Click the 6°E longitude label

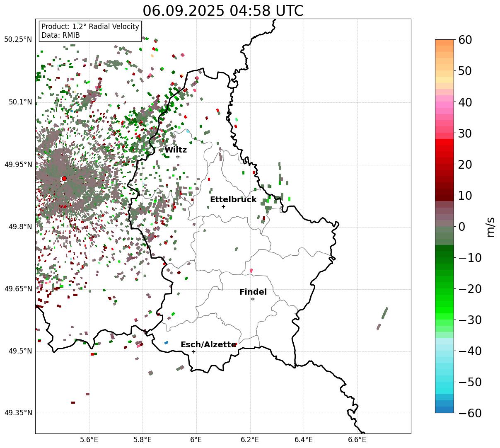point(196,439)
